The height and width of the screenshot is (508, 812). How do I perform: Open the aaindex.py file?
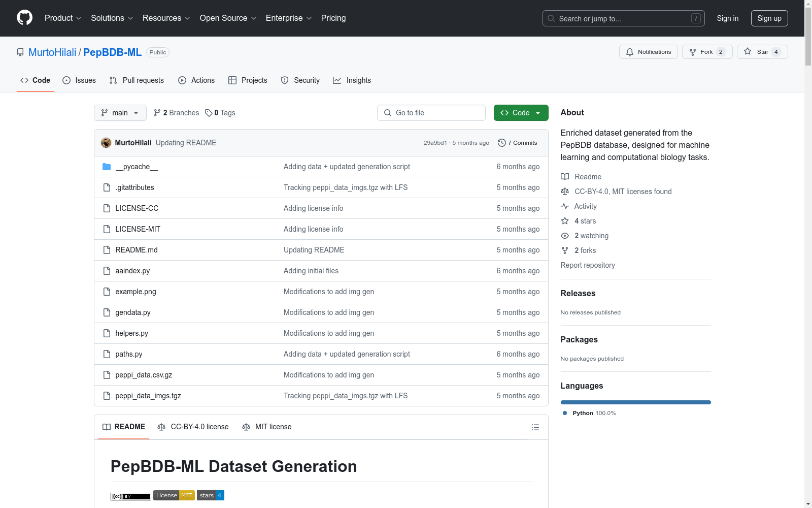(x=132, y=271)
